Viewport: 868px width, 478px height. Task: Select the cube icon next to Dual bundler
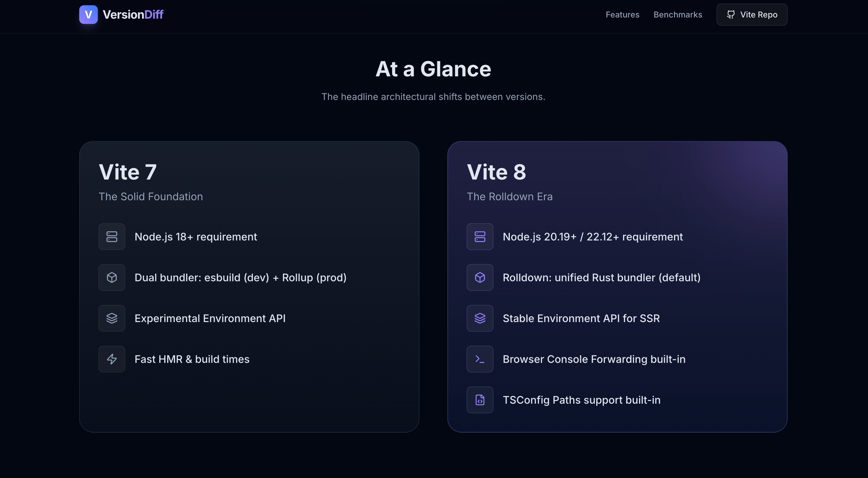coord(112,277)
